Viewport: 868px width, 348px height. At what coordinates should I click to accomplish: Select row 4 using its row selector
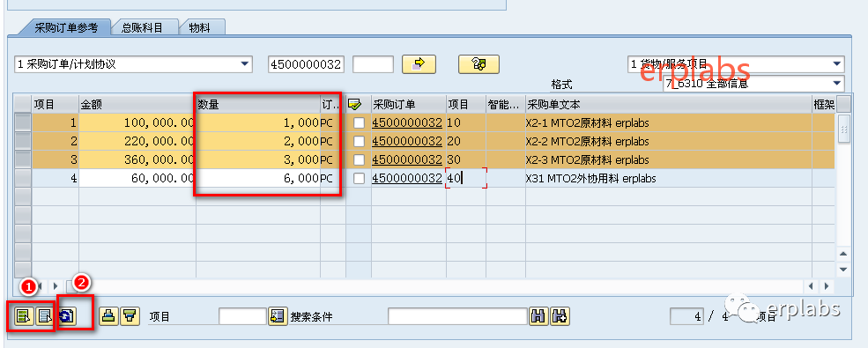coord(23,179)
